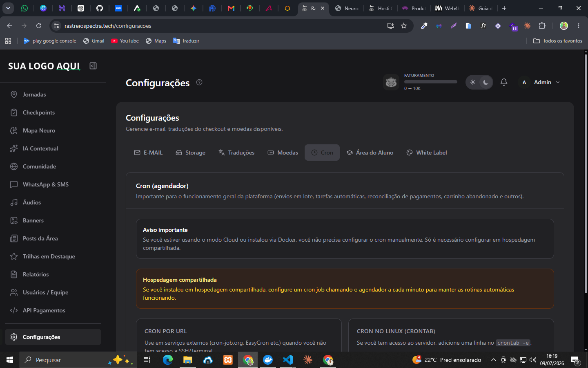The height and width of the screenshot is (368, 588).
Task: Open Windows Start menu
Action: (x=10, y=360)
